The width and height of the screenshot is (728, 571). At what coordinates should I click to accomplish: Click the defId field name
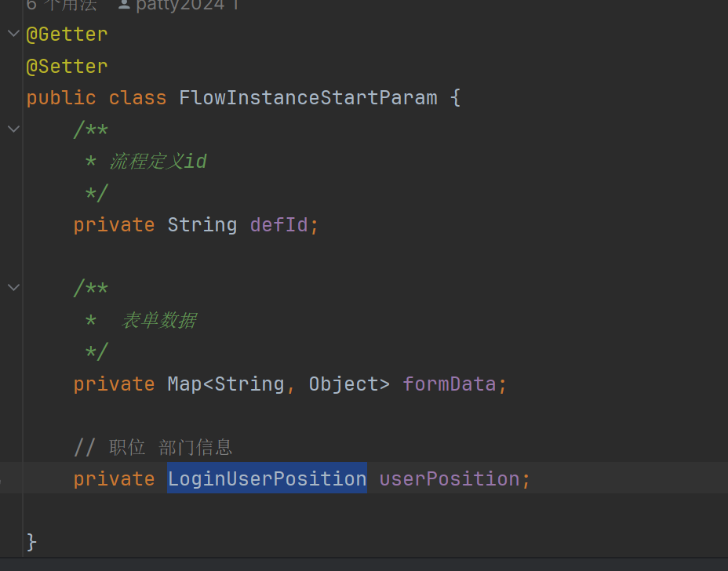click(278, 225)
